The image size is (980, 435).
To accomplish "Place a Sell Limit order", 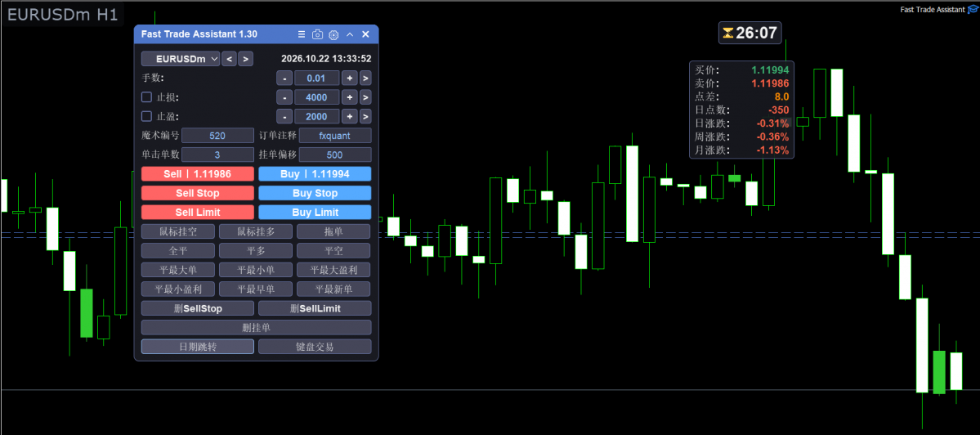I will (198, 213).
